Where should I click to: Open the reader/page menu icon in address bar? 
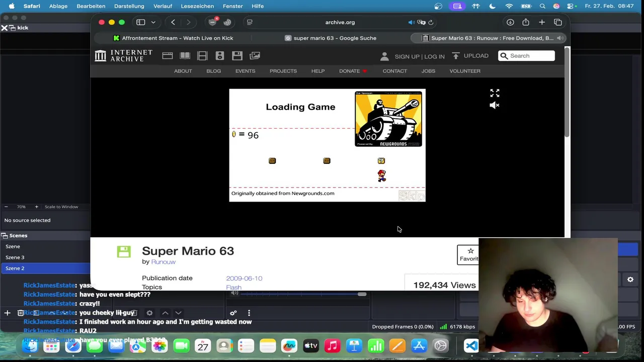pos(250,22)
